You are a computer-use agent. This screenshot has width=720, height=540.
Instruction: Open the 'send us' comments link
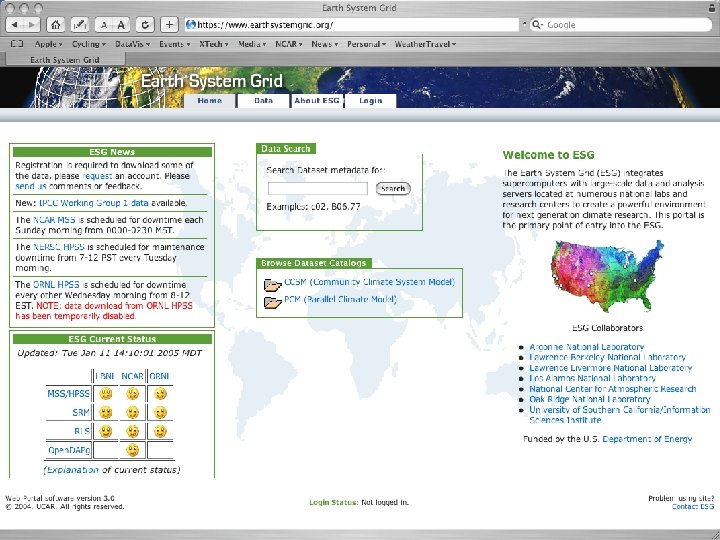31,186
